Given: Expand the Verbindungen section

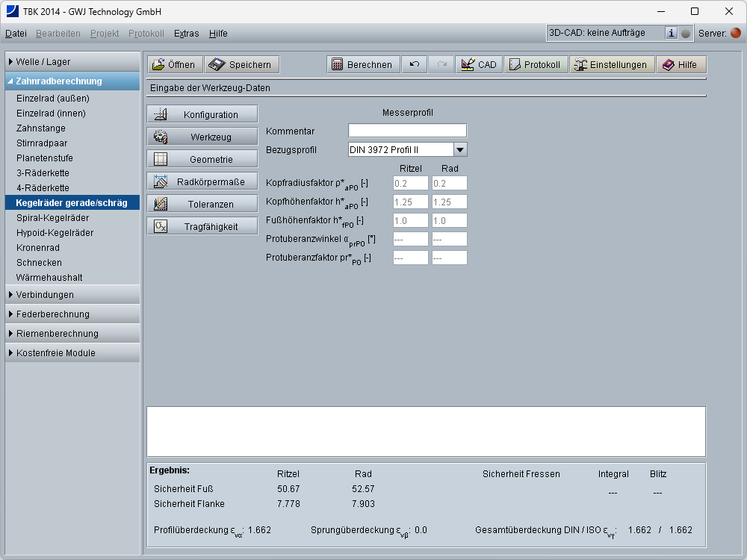Looking at the screenshot, I should coord(72,295).
